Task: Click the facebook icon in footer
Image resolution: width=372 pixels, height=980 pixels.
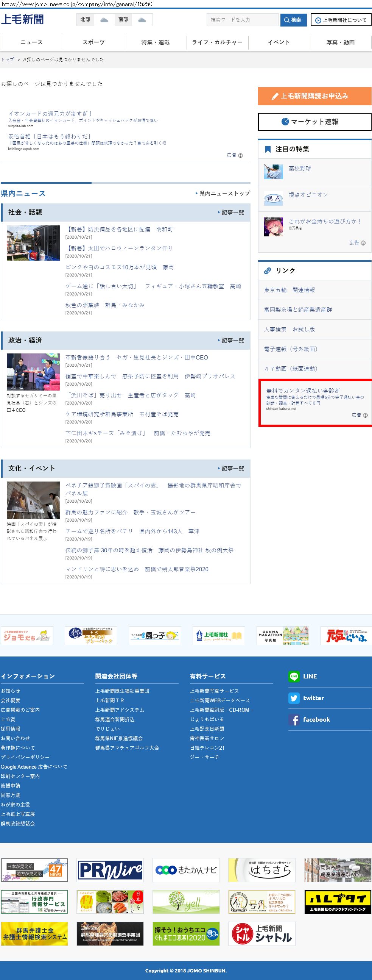Action: [x=294, y=719]
